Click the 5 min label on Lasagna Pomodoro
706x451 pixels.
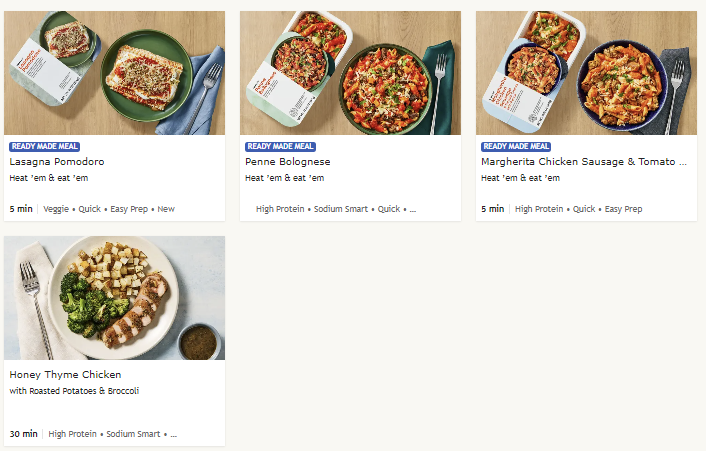pyautogui.click(x=21, y=209)
